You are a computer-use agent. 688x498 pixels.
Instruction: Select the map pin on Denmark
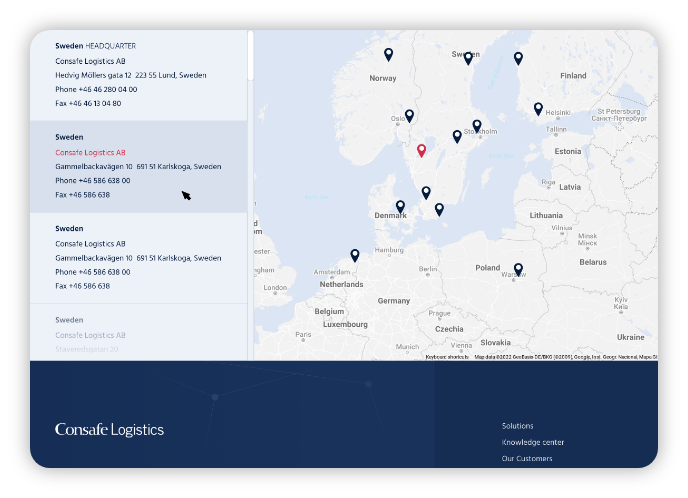pyautogui.click(x=400, y=206)
